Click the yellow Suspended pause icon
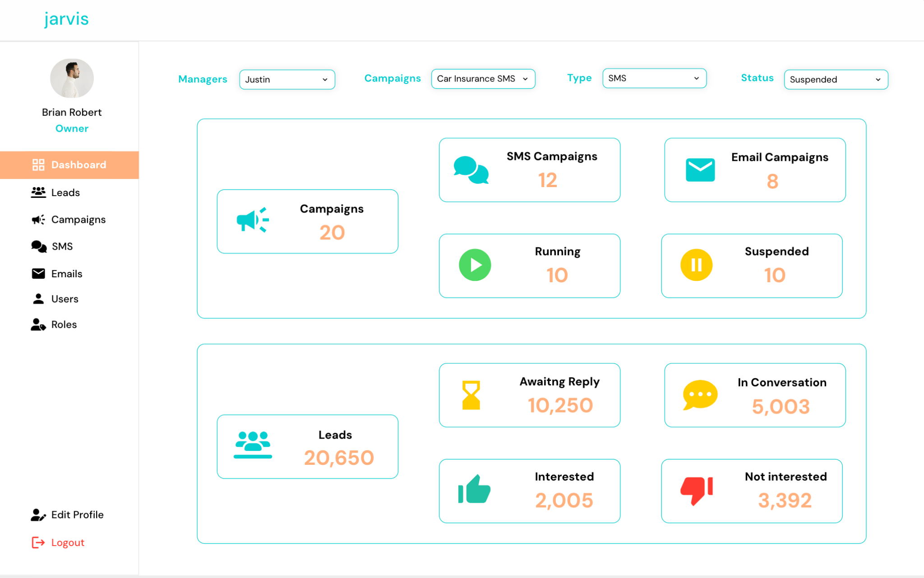 (x=696, y=265)
